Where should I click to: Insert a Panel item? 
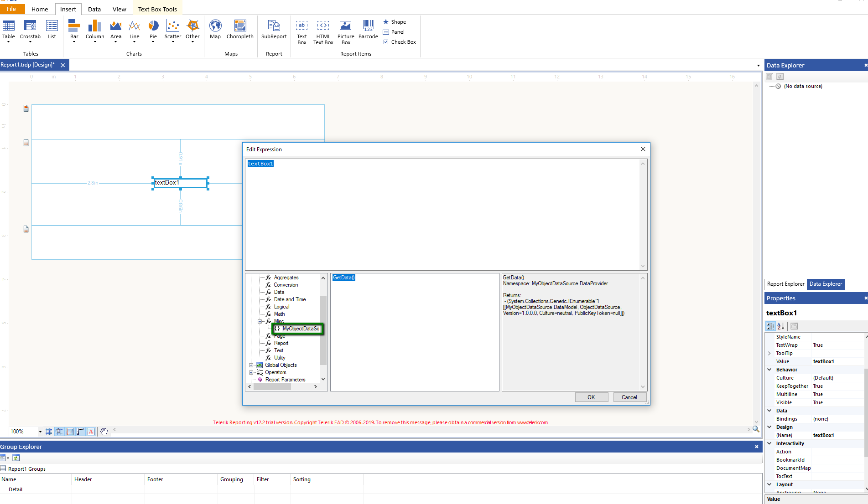[x=394, y=32]
